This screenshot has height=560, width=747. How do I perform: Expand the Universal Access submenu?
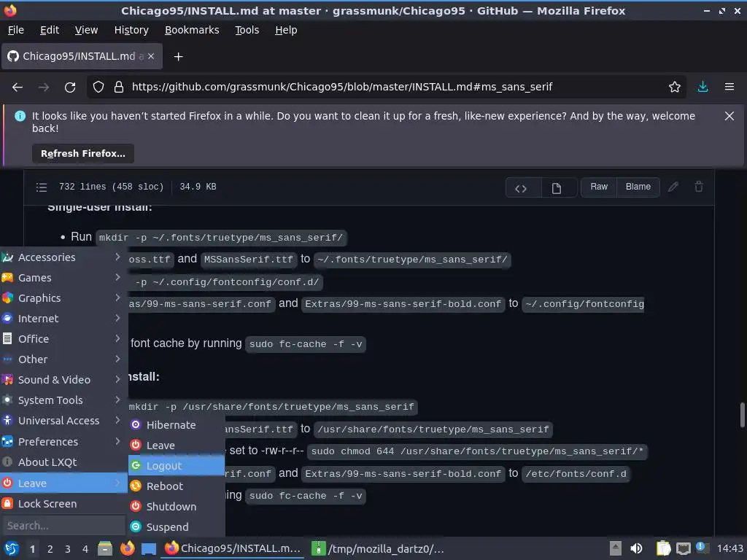point(64,421)
